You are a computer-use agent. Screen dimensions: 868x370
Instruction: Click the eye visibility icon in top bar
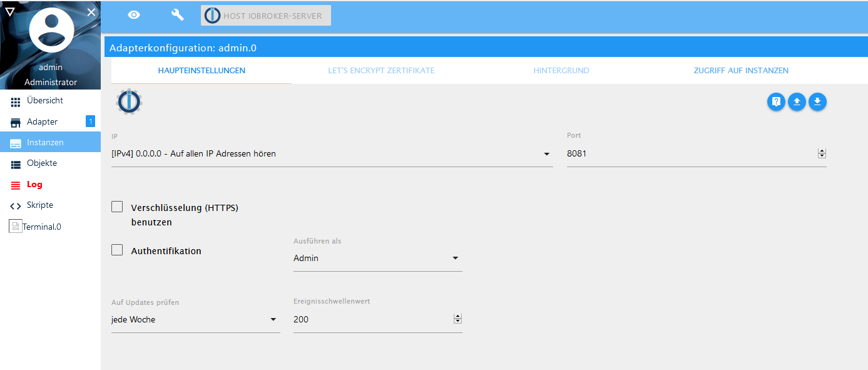[134, 15]
